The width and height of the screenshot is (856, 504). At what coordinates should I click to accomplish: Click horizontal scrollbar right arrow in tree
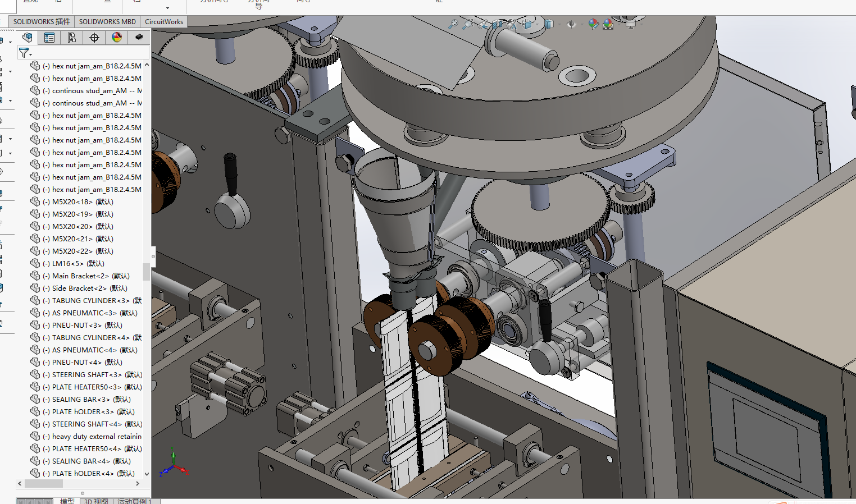pyautogui.click(x=138, y=483)
